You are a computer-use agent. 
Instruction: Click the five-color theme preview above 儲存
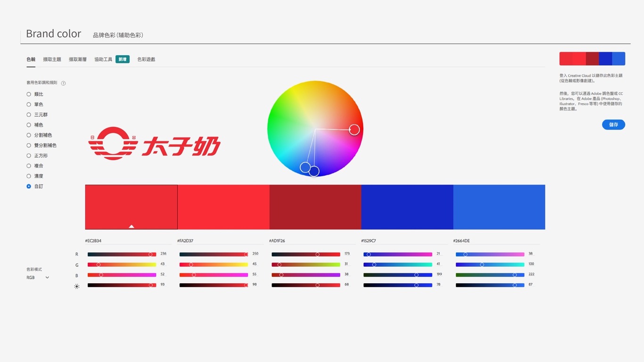click(592, 58)
